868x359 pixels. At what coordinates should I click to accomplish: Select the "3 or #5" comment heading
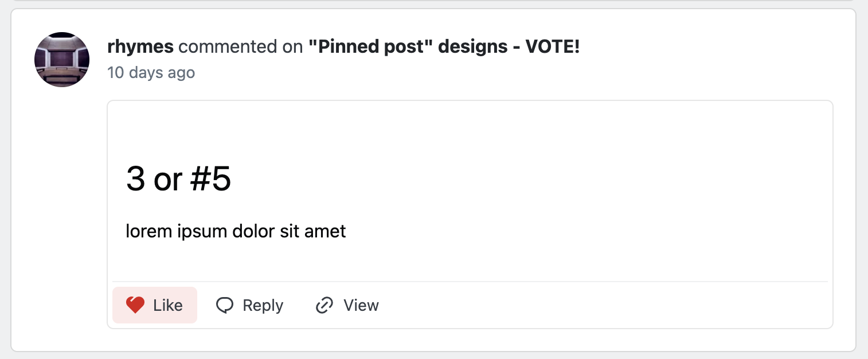click(178, 179)
